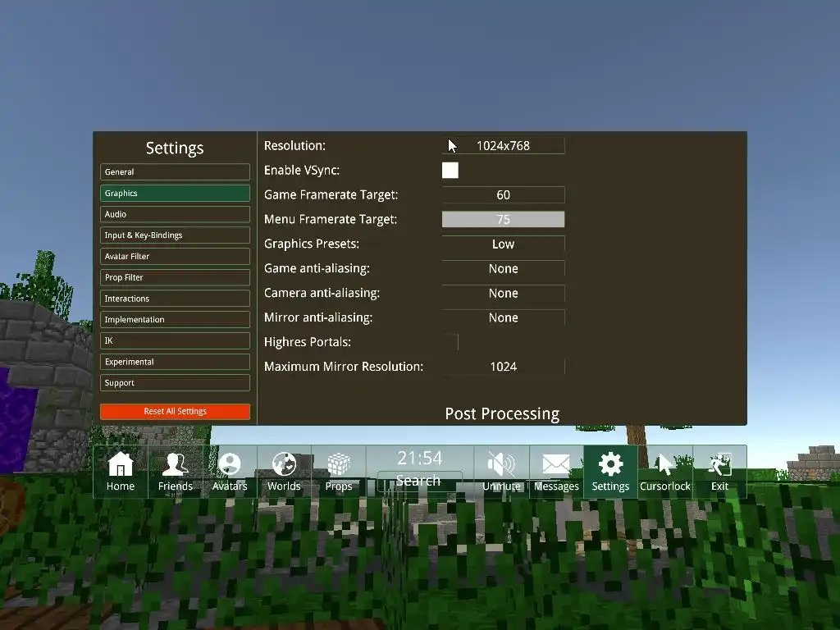Select the Support category
840x630 pixels.
click(x=175, y=383)
